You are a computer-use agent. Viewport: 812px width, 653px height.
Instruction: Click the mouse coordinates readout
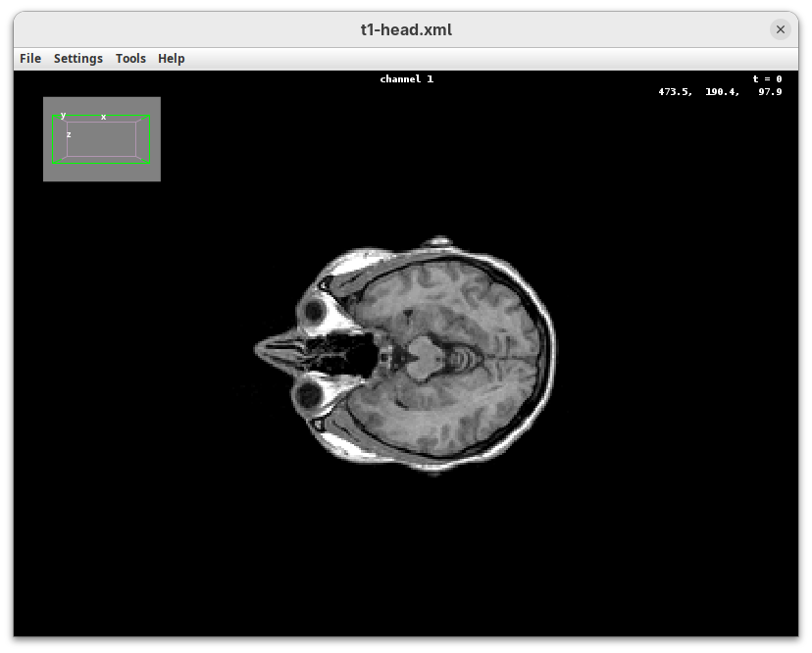point(720,92)
